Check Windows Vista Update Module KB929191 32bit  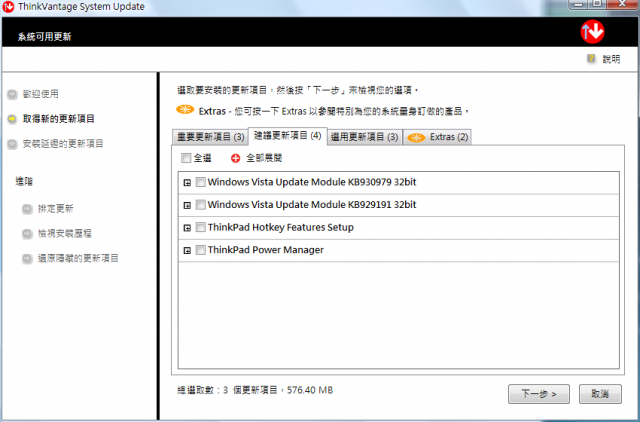pyautogui.click(x=200, y=204)
